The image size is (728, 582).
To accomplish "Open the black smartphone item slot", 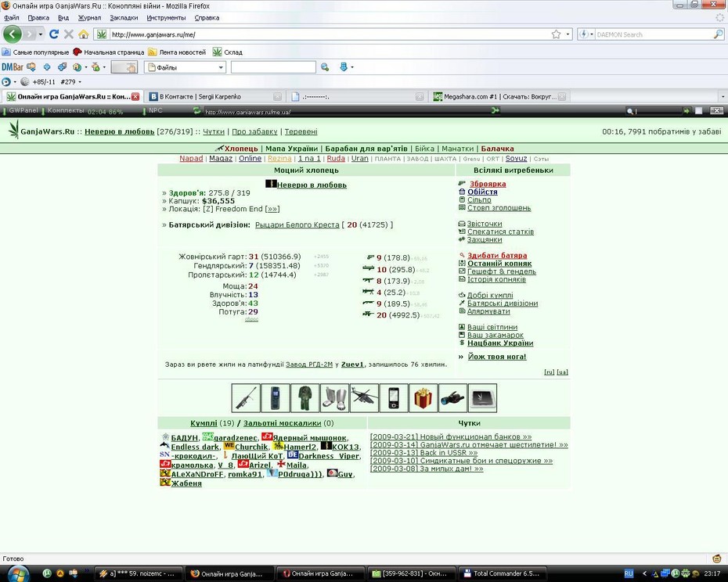I will pyautogui.click(x=394, y=397).
